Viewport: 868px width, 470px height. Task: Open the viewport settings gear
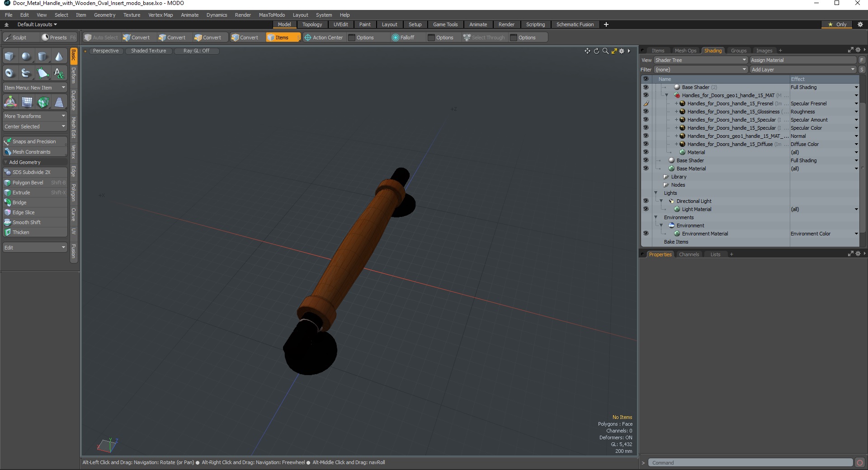(x=622, y=51)
